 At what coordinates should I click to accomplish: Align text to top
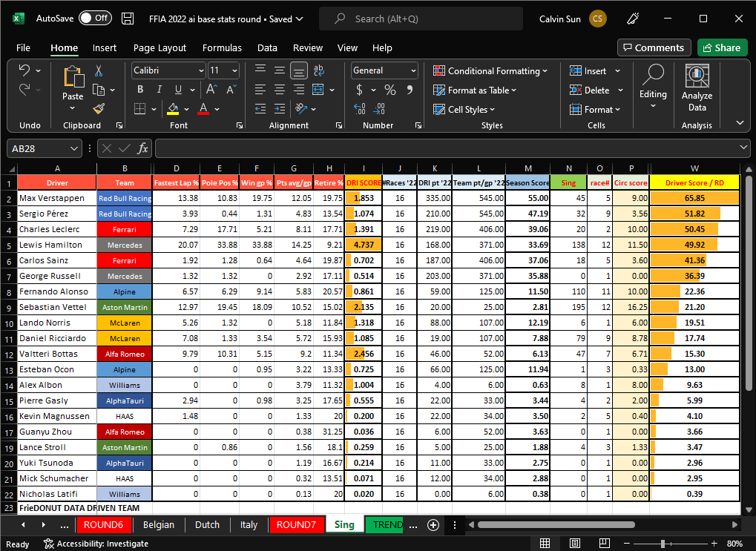[260, 70]
